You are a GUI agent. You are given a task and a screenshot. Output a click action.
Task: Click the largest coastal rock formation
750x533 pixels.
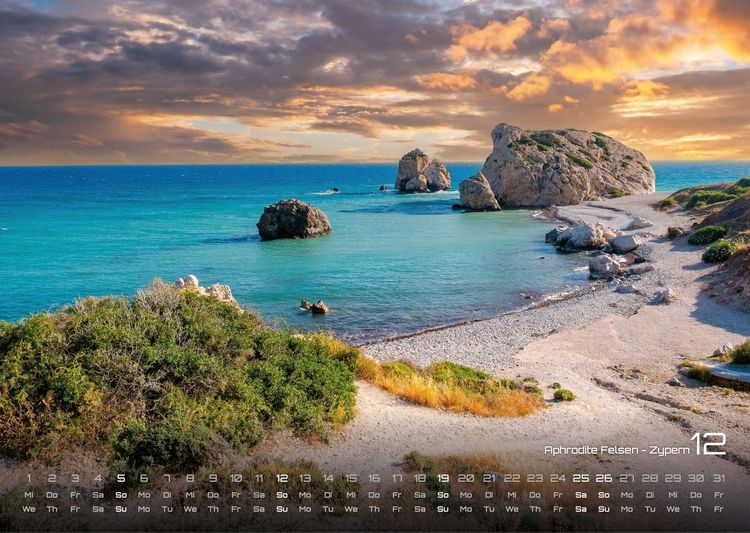[557, 167]
